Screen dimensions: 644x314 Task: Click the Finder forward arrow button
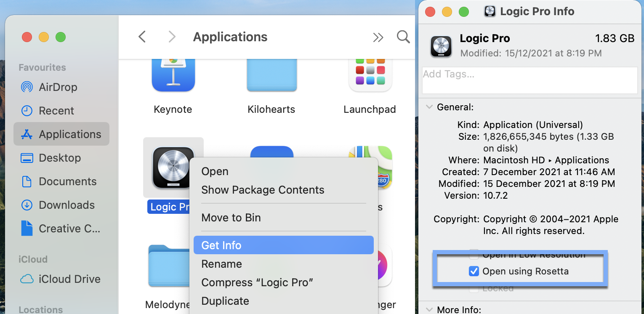click(171, 37)
